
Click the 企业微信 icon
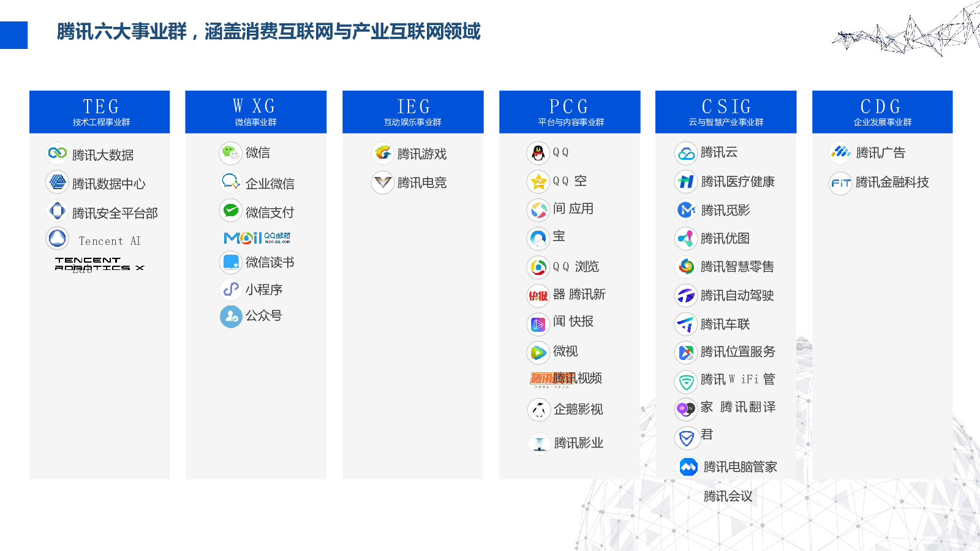(231, 182)
